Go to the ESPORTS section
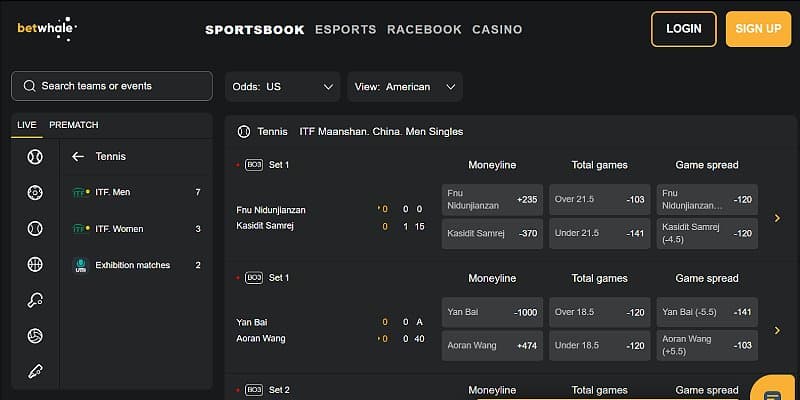This screenshot has height=400, width=800. [x=345, y=29]
